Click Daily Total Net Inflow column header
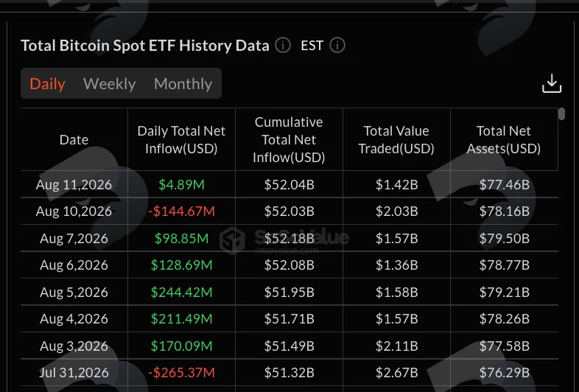This screenshot has width=579, height=392. coord(181,140)
